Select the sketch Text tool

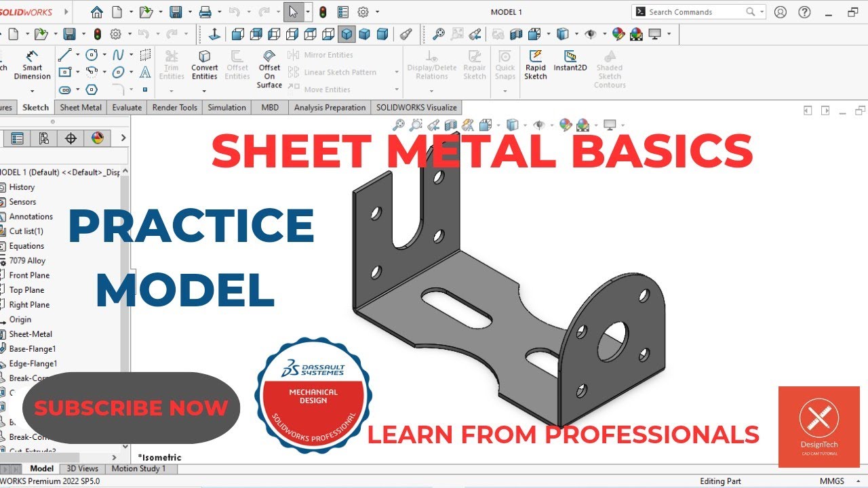click(x=145, y=72)
